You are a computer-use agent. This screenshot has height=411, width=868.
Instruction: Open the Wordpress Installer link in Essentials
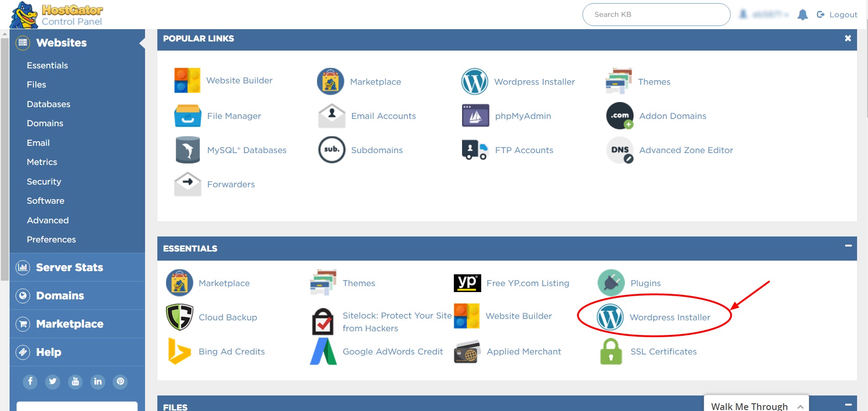(x=670, y=318)
